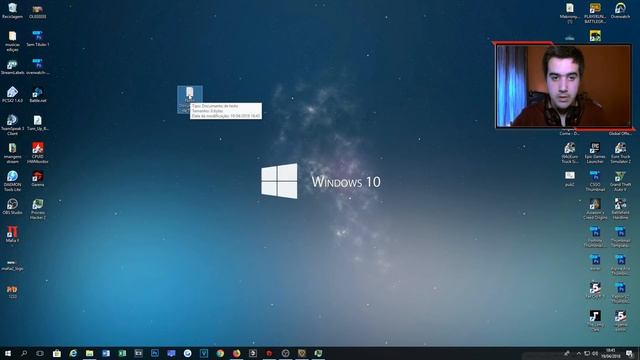Screen dimensions: 640x360
Task: Launch the Overwatch desktop shortcut
Action: [x=620, y=11]
